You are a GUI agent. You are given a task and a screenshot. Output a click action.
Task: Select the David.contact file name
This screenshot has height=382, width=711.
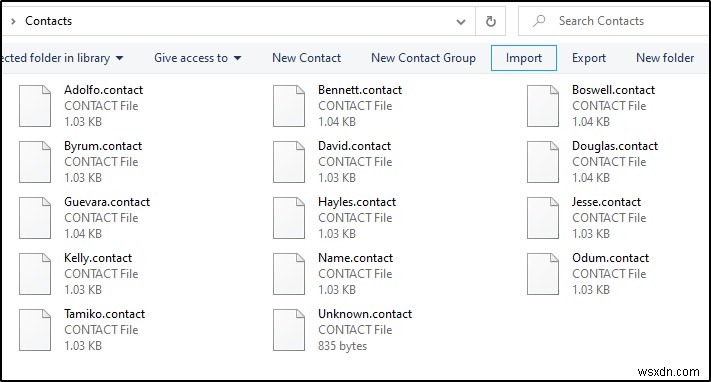(355, 146)
